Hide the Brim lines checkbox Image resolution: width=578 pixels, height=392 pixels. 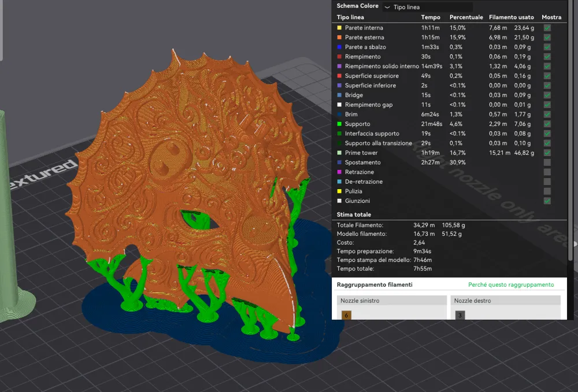tap(547, 114)
